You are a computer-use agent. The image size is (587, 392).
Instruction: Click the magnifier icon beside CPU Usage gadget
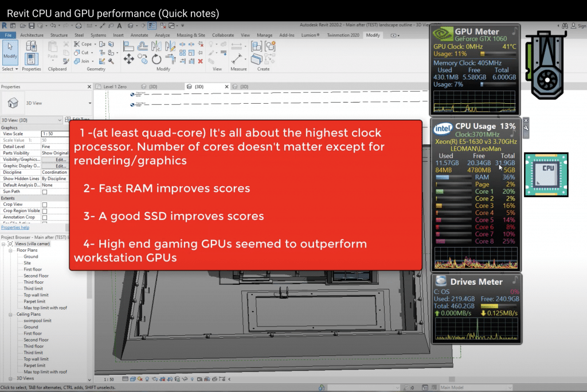pyautogui.click(x=526, y=128)
